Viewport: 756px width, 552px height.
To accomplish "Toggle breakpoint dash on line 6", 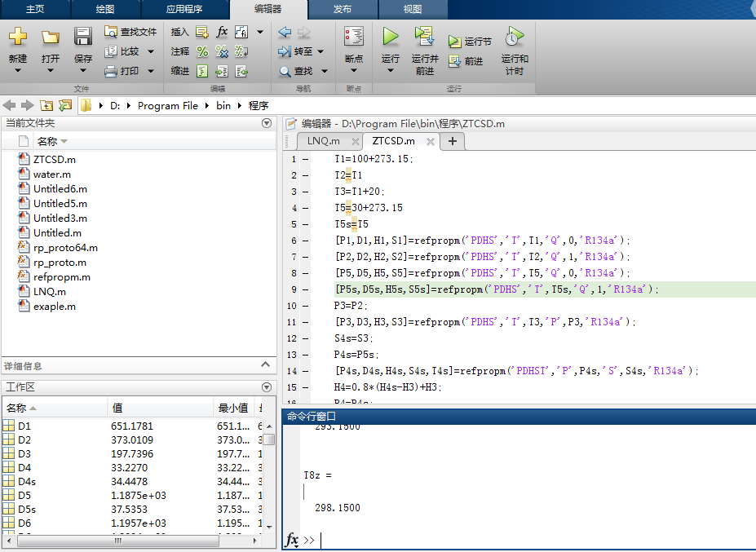I will tap(305, 241).
